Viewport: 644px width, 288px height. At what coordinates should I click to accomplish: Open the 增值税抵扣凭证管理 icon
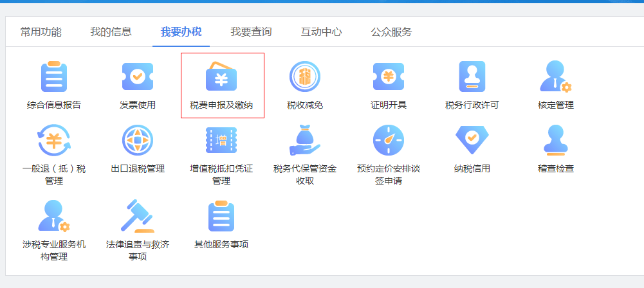click(x=221, y=140)
